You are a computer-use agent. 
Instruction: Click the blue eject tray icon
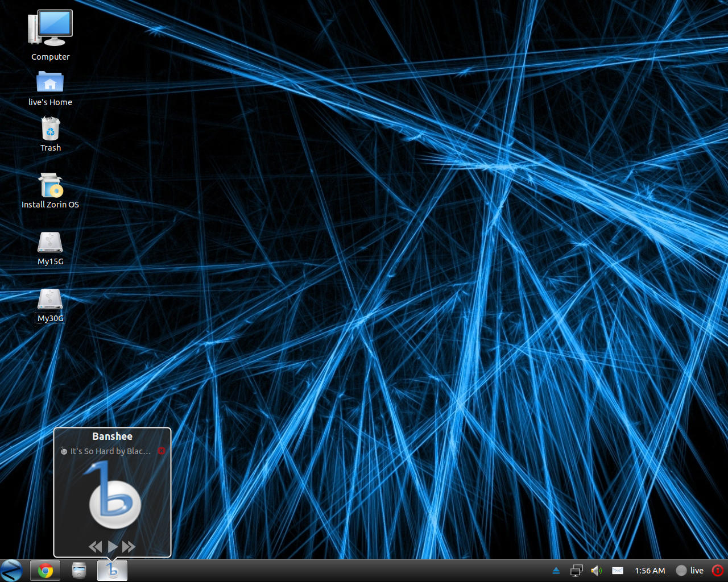(556, 571)
